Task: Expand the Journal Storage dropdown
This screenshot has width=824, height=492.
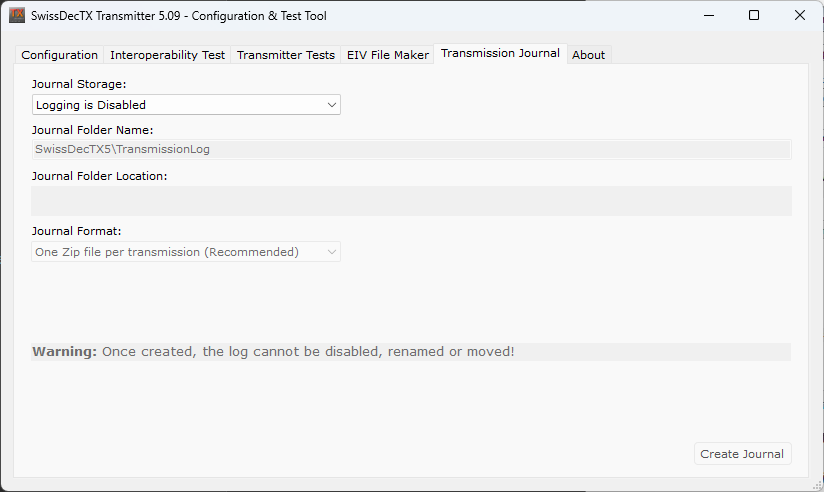Action: point(186,104)
